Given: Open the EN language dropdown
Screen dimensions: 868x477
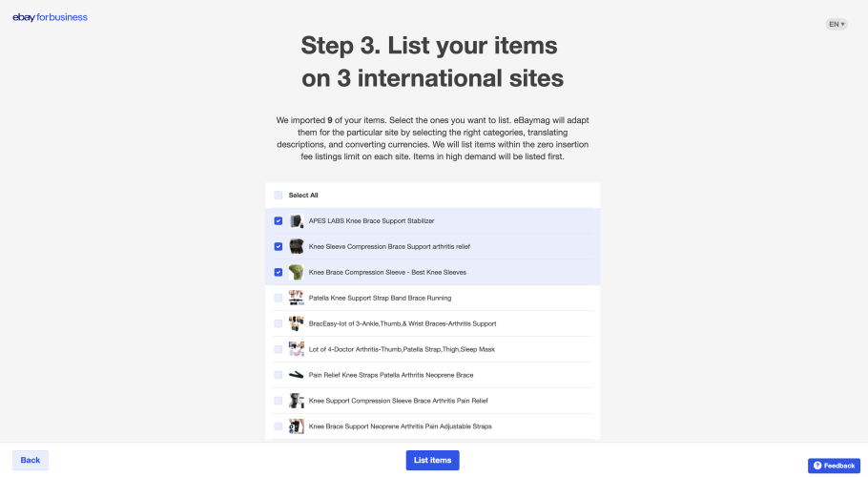Looking at the screenshot, I should point(837,25).
